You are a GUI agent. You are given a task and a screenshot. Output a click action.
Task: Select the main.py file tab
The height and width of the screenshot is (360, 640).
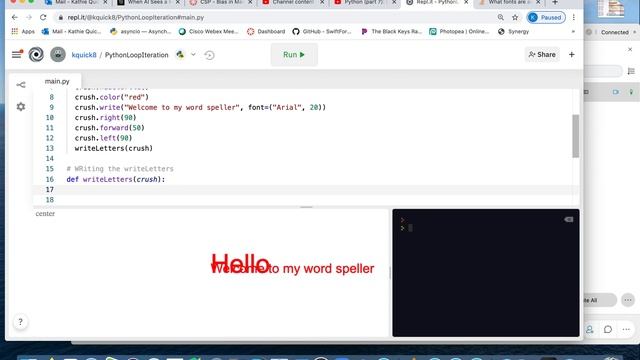(57, 81)
